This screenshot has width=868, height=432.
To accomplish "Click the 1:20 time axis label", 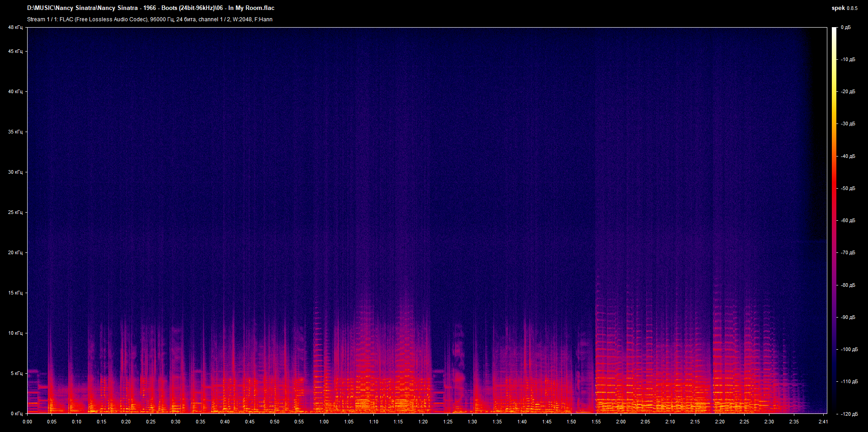I will [x=423, y=422].
